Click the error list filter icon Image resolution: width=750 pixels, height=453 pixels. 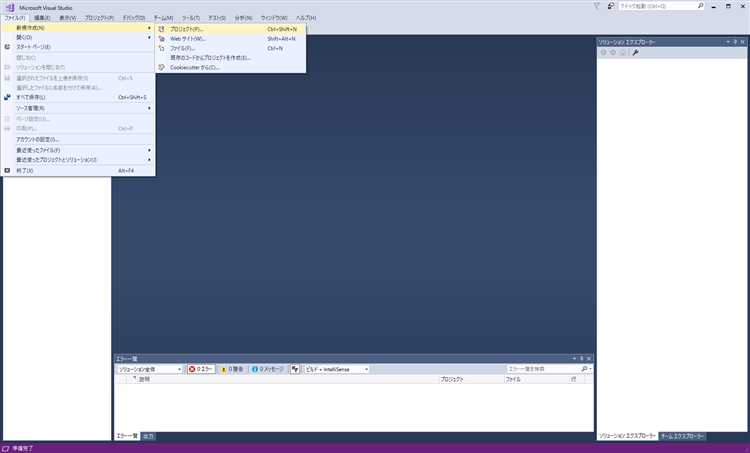click(x=295, y=369)
